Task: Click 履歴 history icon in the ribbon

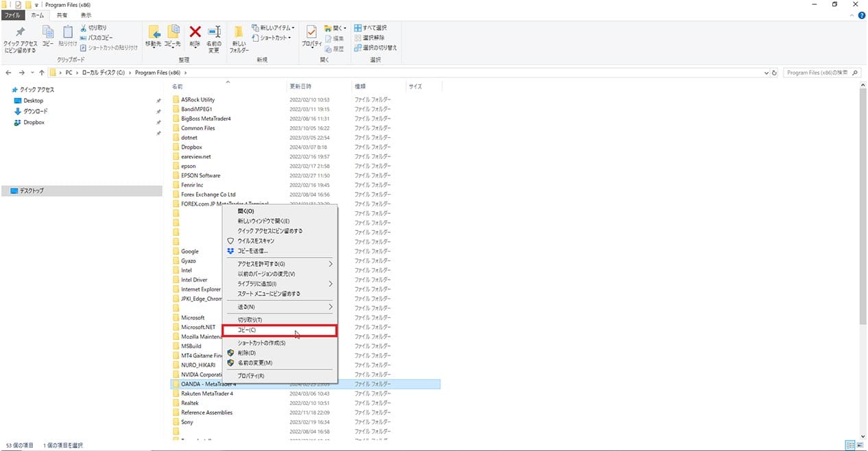Action: pos(334,49)
